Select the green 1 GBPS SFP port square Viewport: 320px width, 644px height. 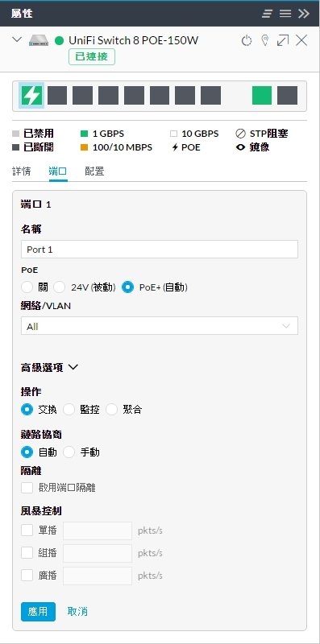coord(262,95)
